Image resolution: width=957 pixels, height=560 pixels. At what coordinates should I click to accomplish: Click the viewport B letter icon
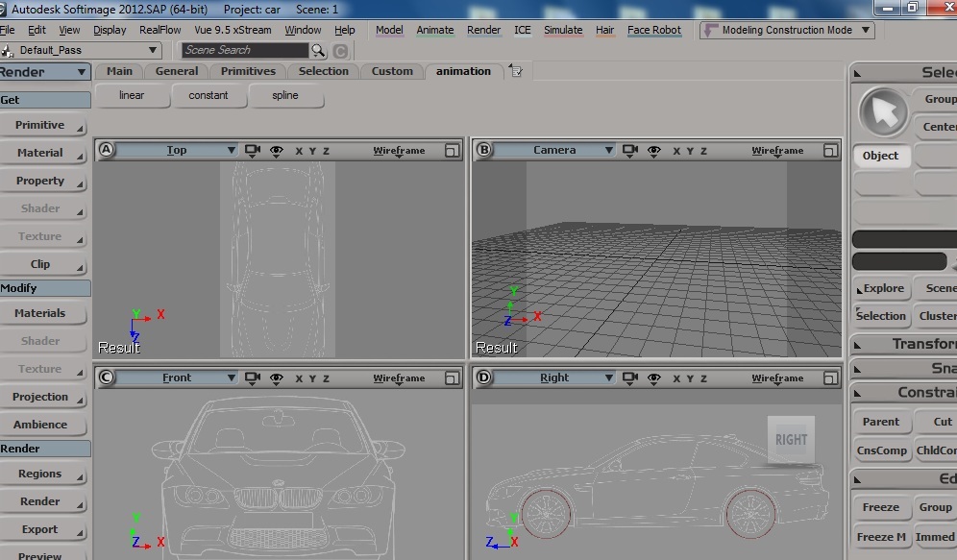pyautogui.click(x=484, y=150)
